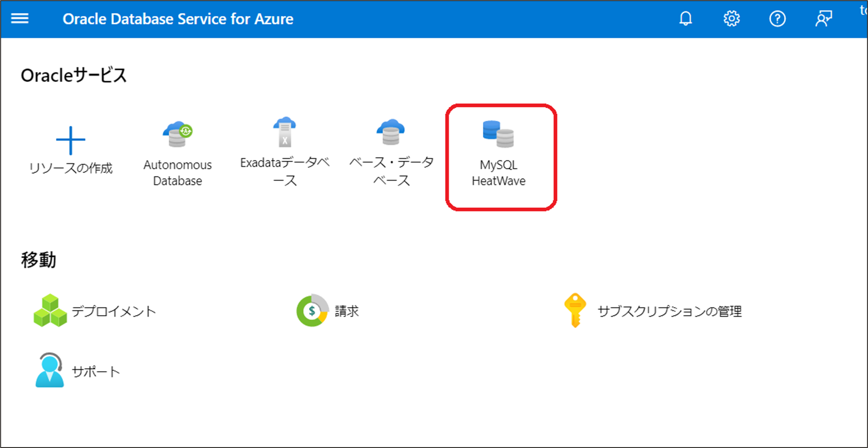Click the green cubes デプロイメント icon
The height and width of the screenshot is (448, 868).
[50, 310]
